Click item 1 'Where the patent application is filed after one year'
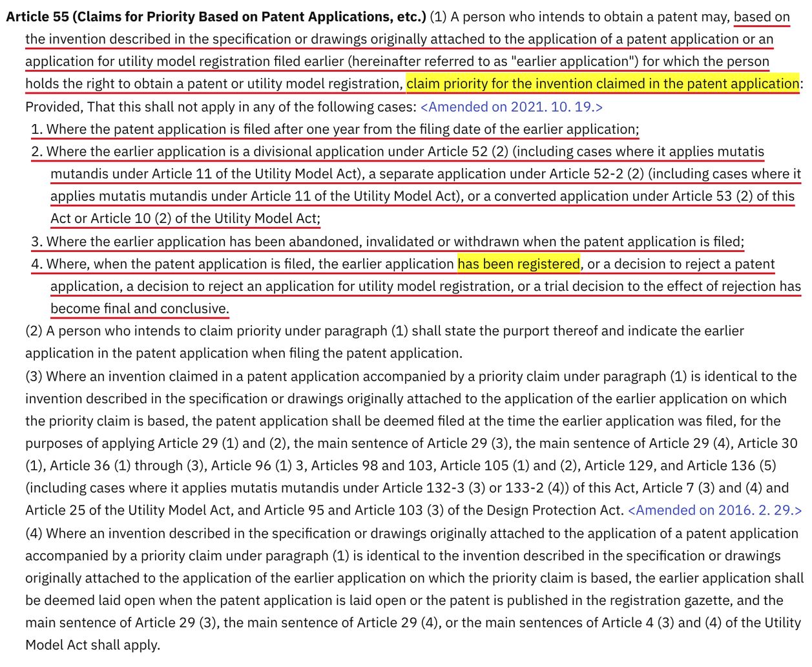Screen dimensions: 812x667 click(x=335, y=129)
